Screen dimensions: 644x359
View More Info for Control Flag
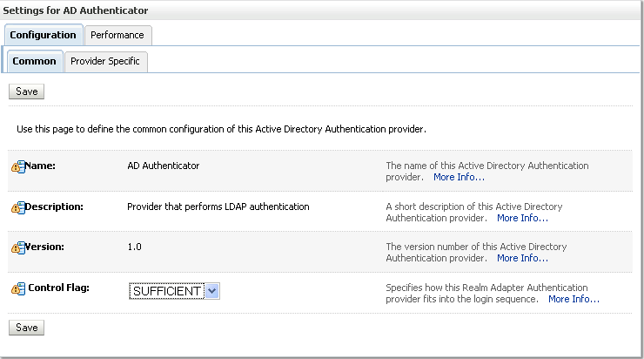(574, 299)
